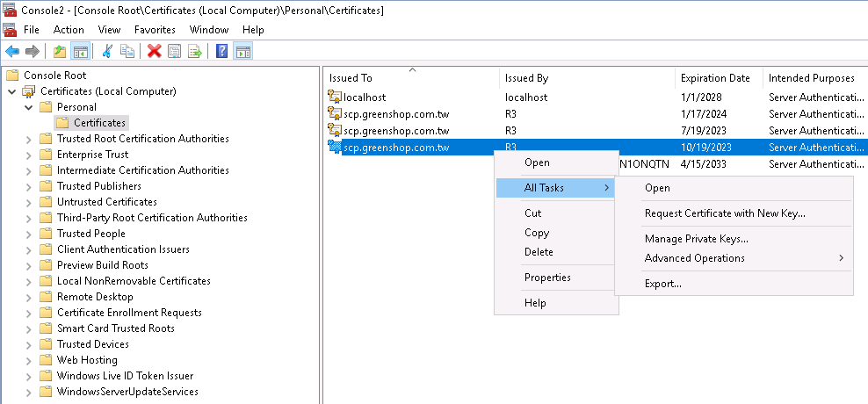Expand the Advanced Operations submenu arrow
Image resolution: width=868 pixels, height=404 pixels.
(842, 258)
